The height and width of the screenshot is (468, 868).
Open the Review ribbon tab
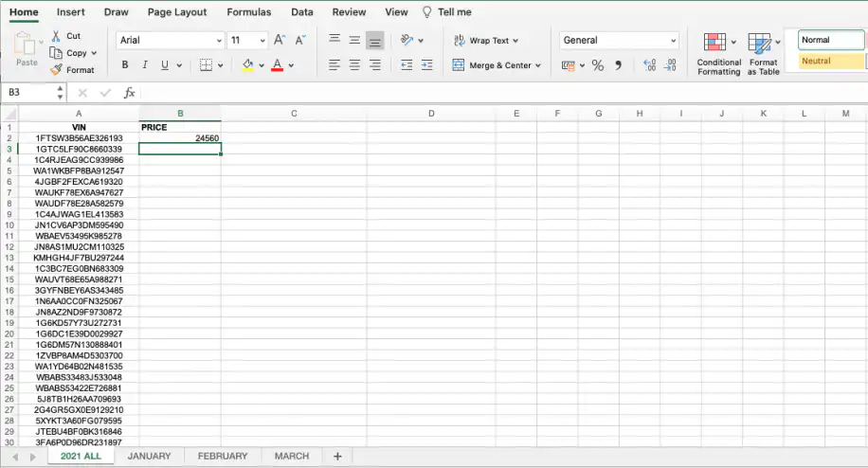click(x=350, y=11)
